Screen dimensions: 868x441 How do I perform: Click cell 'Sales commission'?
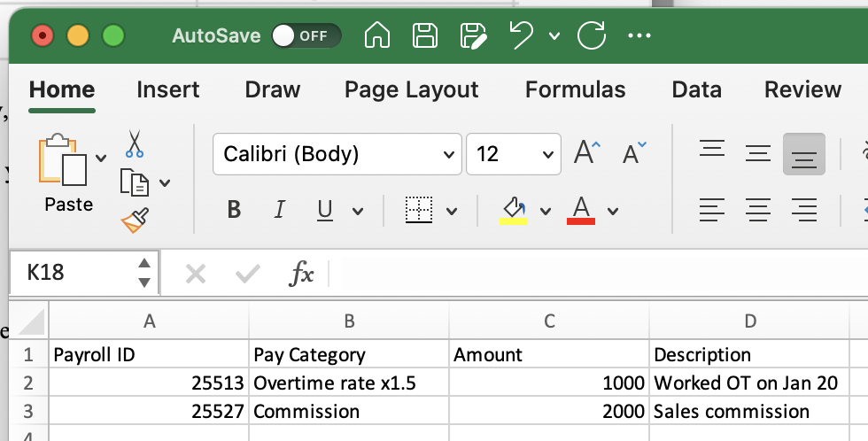tap(749, 411)
